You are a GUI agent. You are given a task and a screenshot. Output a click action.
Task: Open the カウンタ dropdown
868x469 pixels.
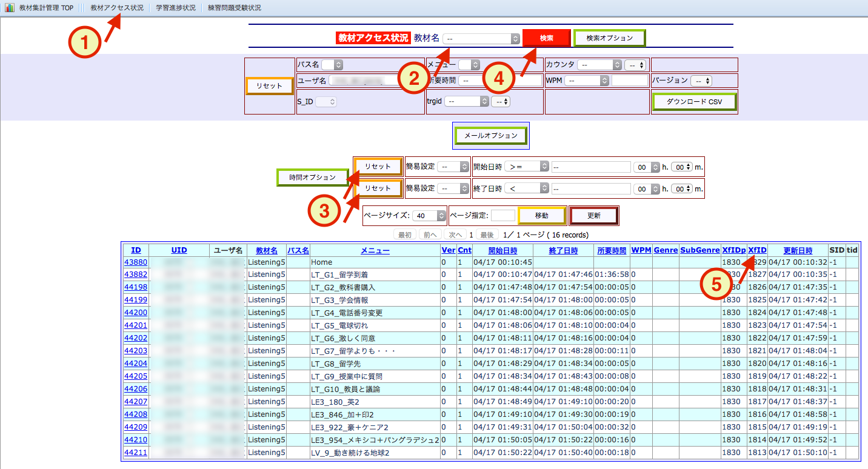coord(599,65)
